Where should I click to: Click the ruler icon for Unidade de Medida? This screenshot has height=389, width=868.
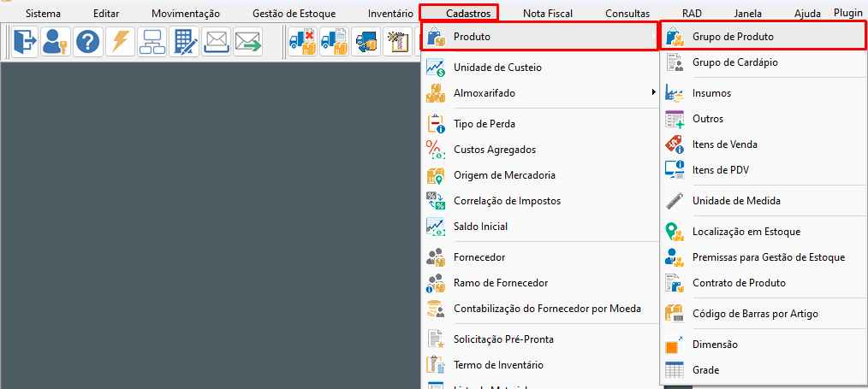tap(675, 201)
